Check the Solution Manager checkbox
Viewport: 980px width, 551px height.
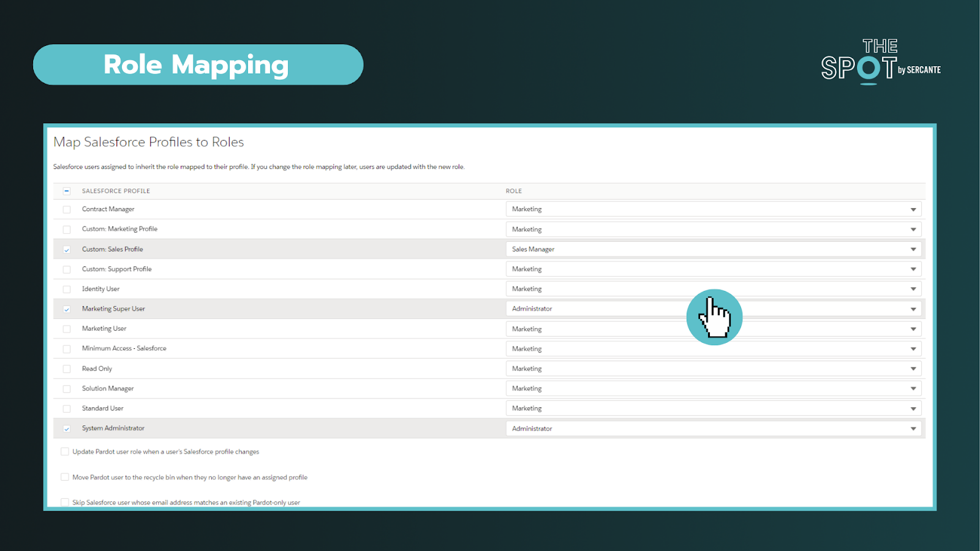[67, 389]
